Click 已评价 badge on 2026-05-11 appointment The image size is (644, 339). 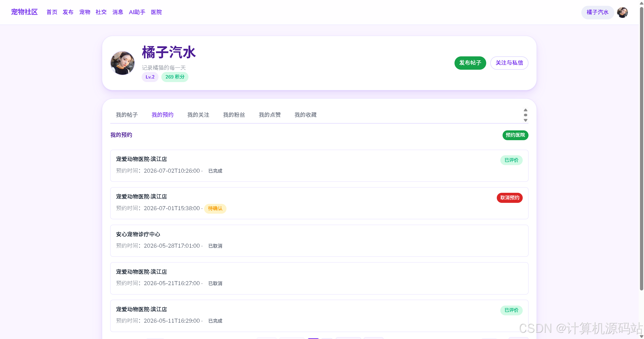click(511, 310)
